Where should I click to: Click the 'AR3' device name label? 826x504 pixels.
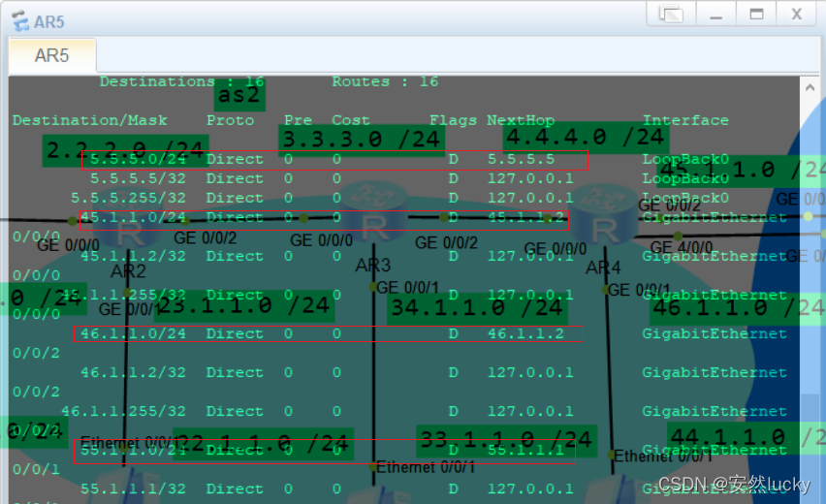coord(373,265)
